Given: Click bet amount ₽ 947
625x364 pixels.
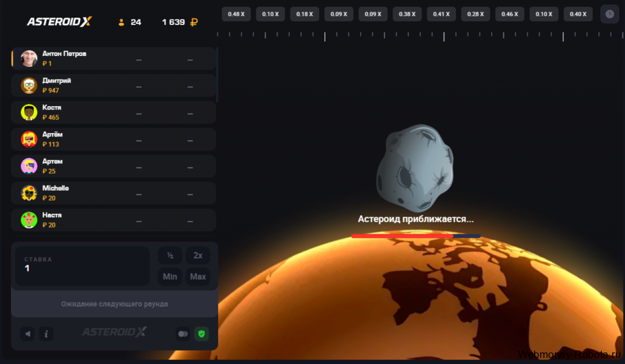Looking at the screenshot, I should pos(51,90).
